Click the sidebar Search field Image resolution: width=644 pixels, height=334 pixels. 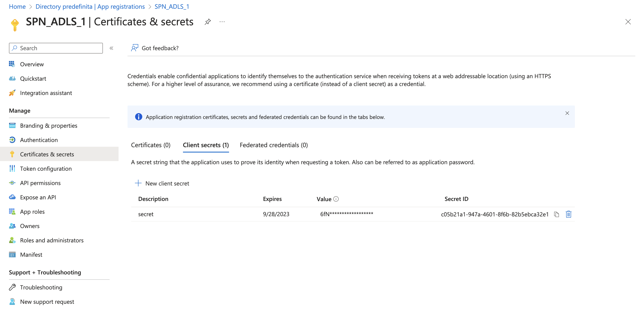(56, 48)
